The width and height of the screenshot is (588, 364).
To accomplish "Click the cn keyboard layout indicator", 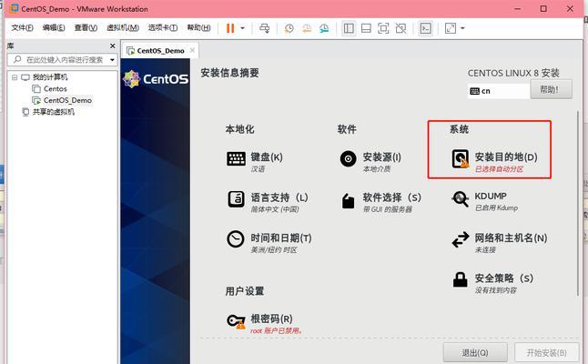I will click(x=498, y=91).
